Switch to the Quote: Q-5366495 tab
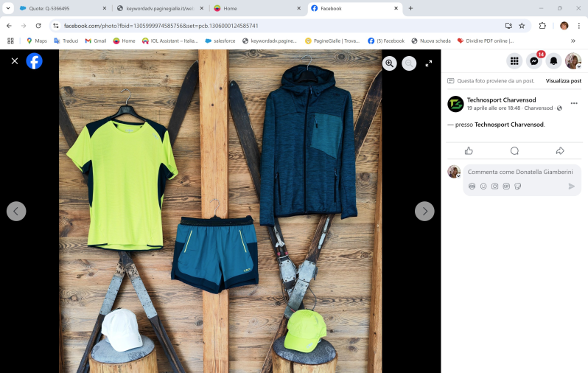Screen dimensions: 588x373 62,8
